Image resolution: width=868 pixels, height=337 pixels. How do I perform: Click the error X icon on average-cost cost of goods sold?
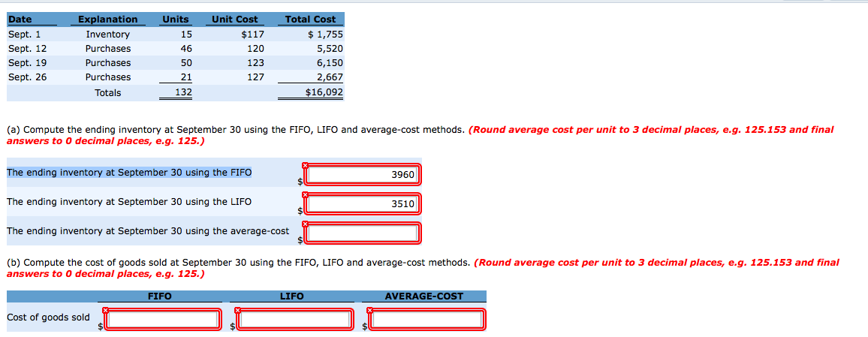coord(369,310)
